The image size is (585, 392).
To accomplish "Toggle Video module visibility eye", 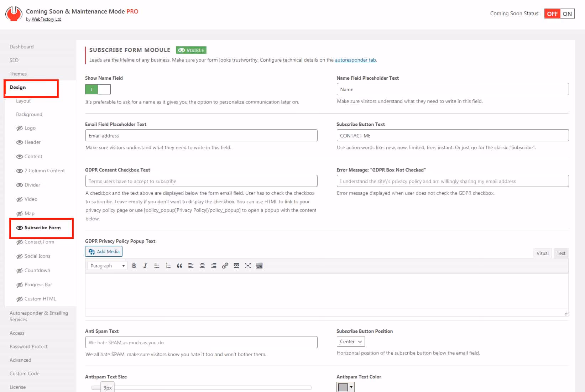I will coord(20,199).
